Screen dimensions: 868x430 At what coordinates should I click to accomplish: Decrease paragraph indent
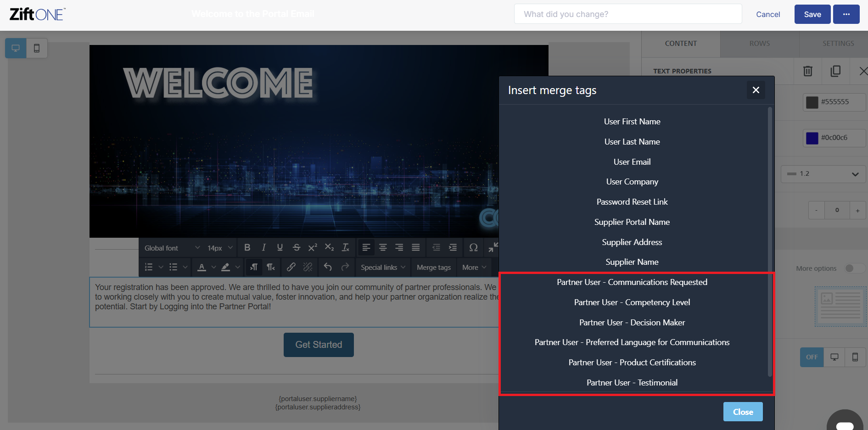click(436, 248)
